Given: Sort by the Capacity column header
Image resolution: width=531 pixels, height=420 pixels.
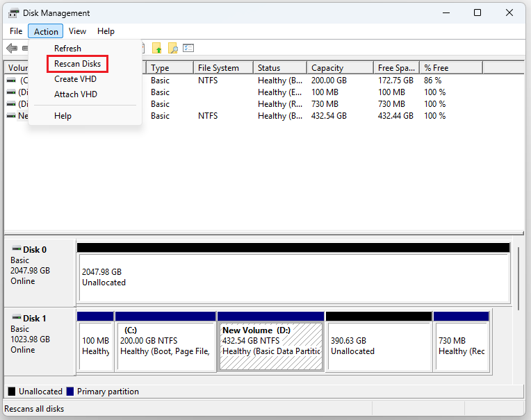Looking at the screenshot, I should [341, 67].
